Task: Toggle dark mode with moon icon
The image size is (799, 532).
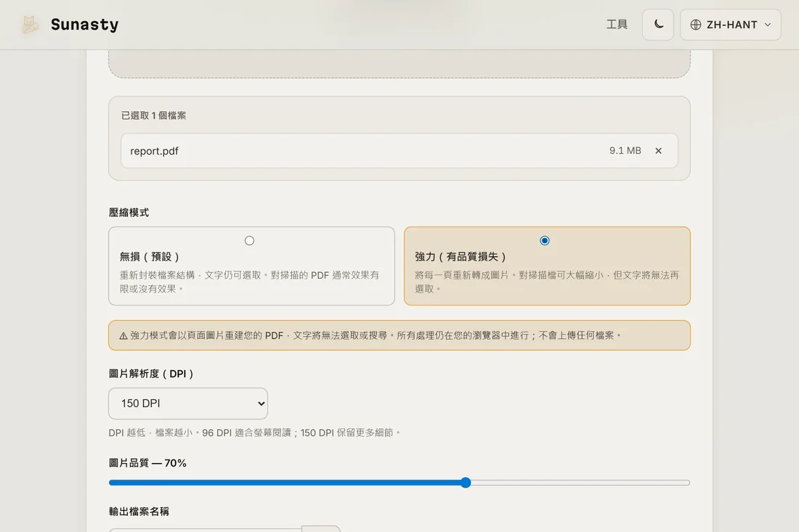Action: click(x=658, y=25)
